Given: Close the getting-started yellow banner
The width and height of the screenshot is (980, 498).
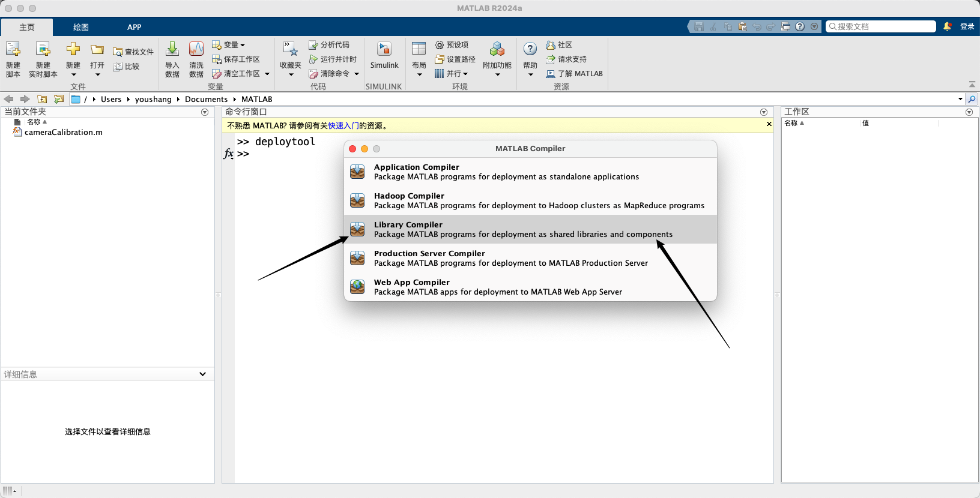Looking at the screenshot, I should pos(769,124).
